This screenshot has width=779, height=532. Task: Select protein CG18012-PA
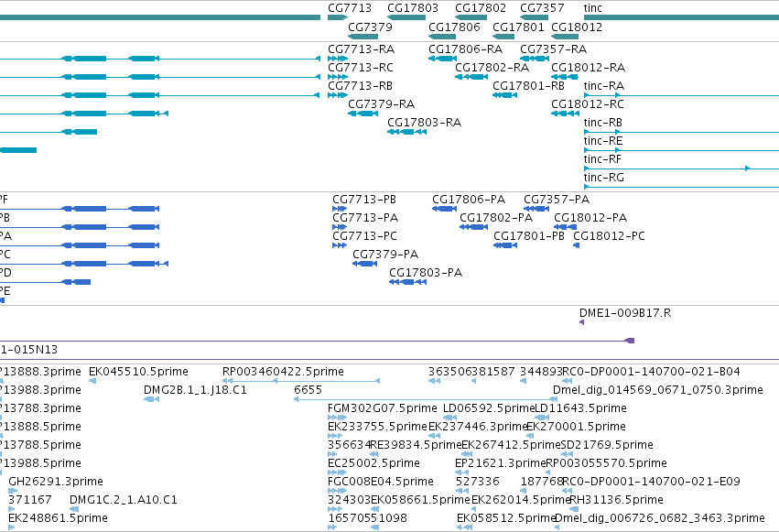tap(566, 227)
